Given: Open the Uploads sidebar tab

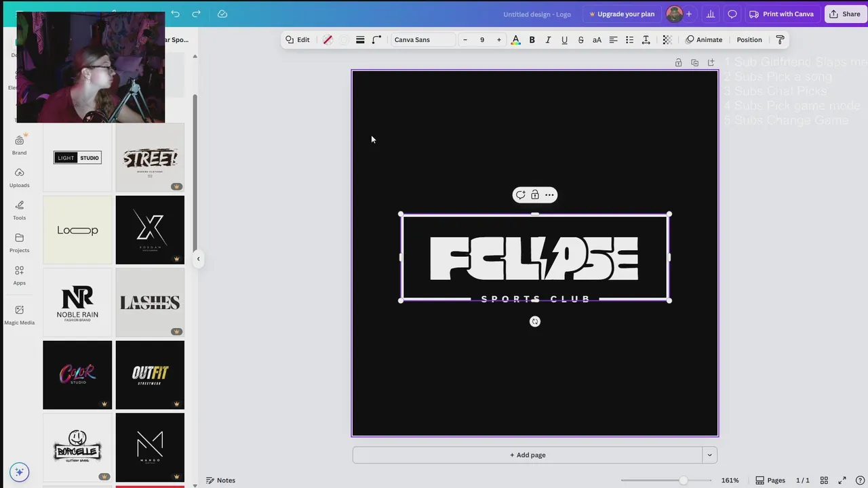Looking at the screenshot, I should pos(19,178).
